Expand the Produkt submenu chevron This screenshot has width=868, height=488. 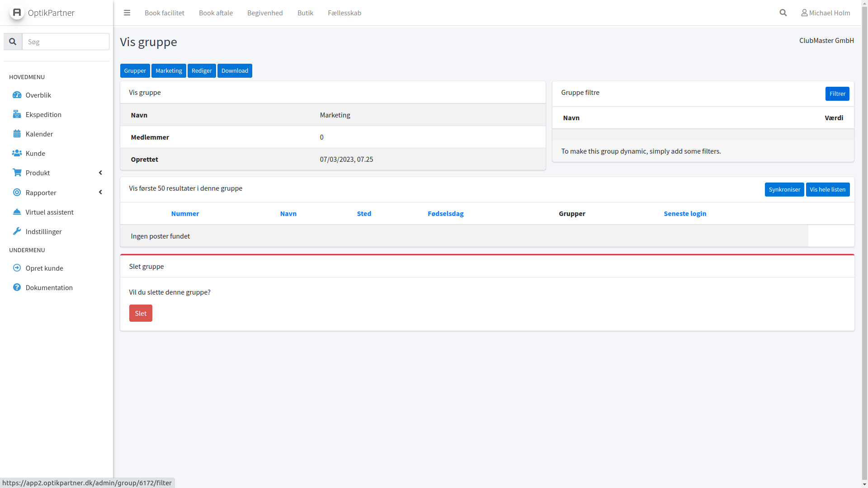pos(100,173)
